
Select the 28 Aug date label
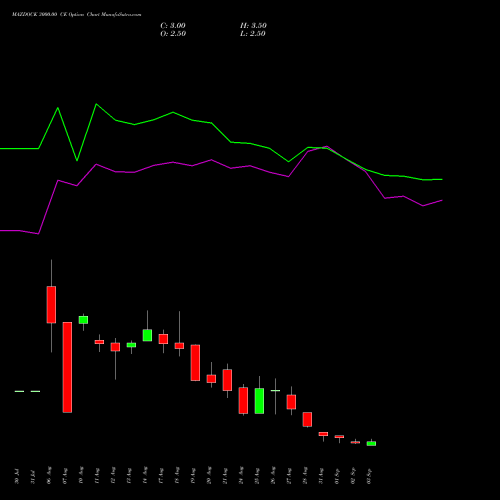305,475
